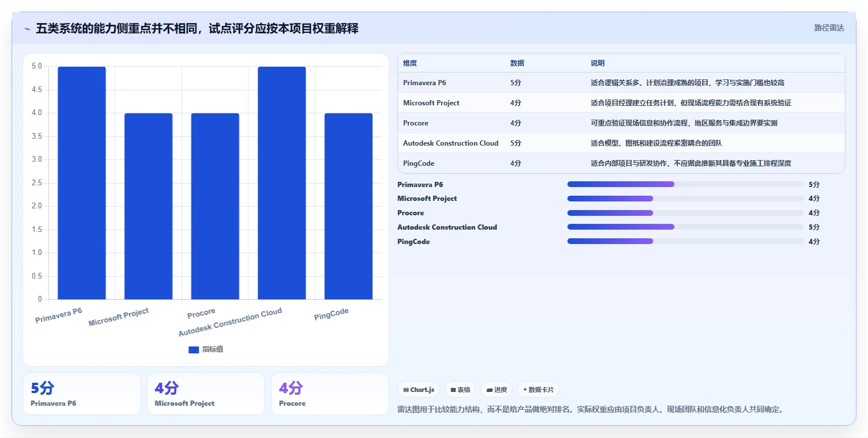Click the 数据卡片 chip

pyautogui.click(x=539, y=390)
